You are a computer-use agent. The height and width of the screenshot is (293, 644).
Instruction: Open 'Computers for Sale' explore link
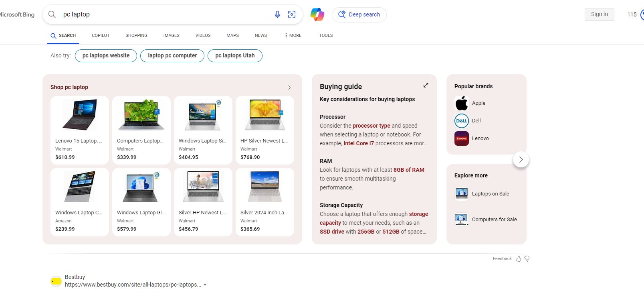coord(495,220)
